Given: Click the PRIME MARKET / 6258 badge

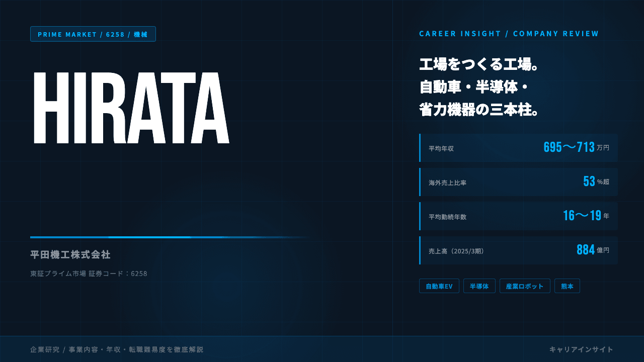Looking at the screenshot, I should tap(93, 34).
